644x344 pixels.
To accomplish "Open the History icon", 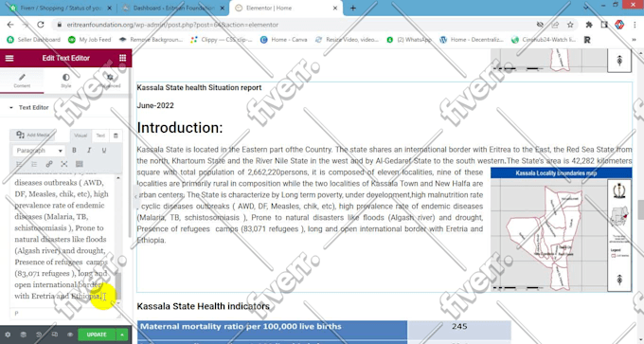I will coord(39,335).
